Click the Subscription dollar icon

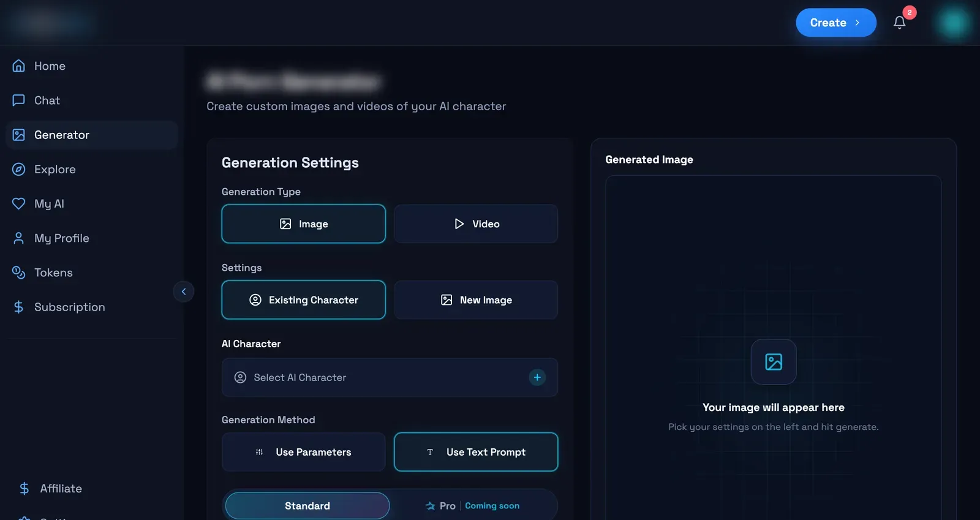pos(19,307)
